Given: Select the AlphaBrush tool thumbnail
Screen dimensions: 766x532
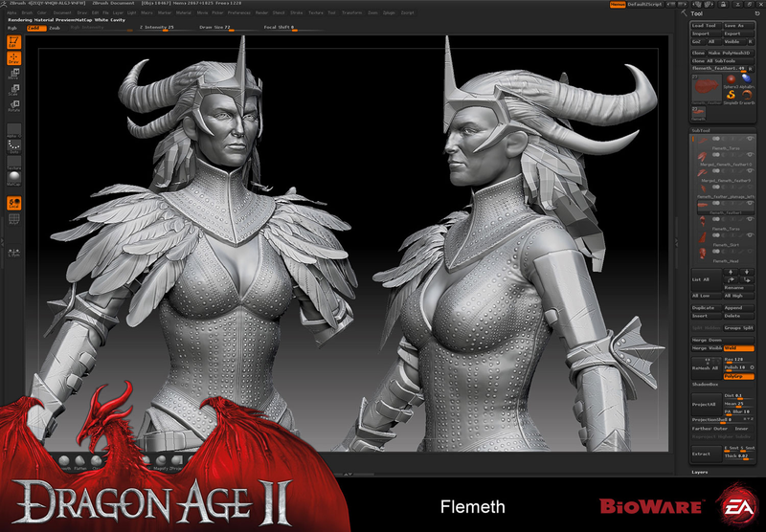Looking at the screenshot, I should 747,81.
